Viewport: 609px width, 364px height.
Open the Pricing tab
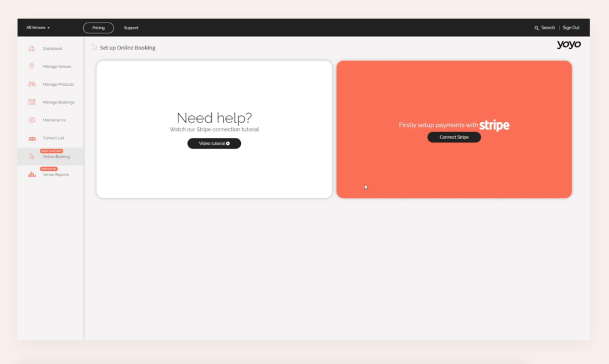98,28
